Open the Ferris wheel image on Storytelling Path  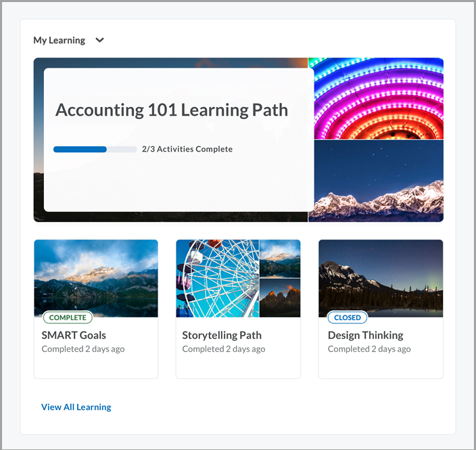pyautogui.click(x=218, y=278)
